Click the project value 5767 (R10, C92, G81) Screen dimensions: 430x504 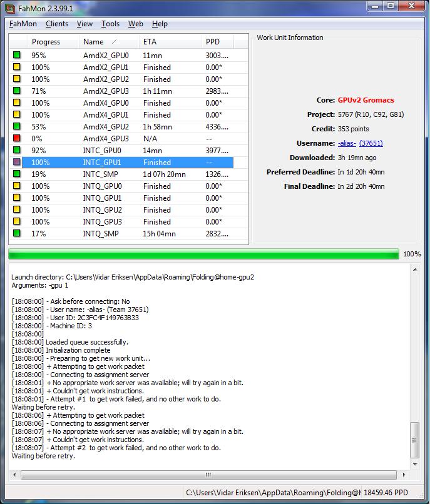pos(371,114)
